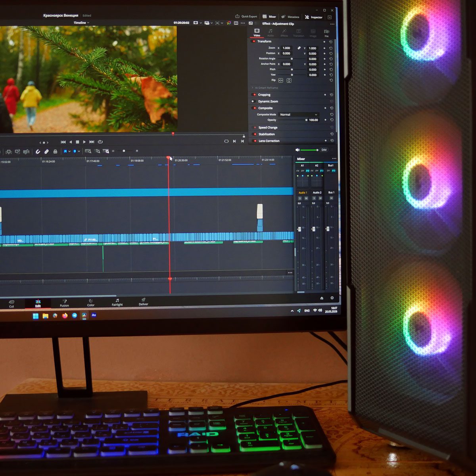Switch to the Cut page

pos(12,304)
